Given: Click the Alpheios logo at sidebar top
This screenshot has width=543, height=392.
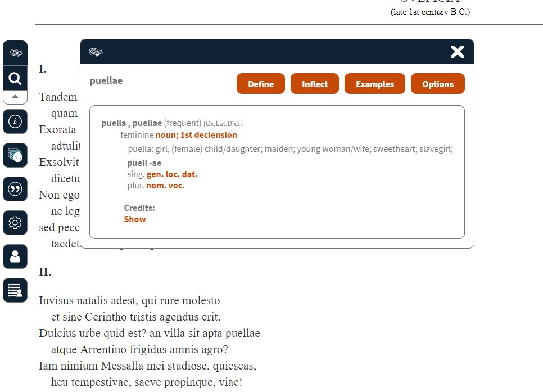Looking at the screenshot, I should tap(15, 52).
